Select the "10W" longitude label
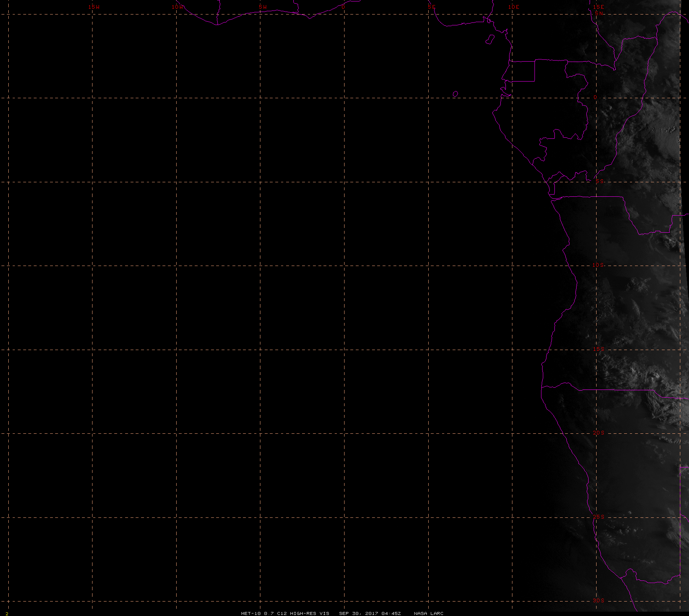The image size is (689, 616). (178, 7)
